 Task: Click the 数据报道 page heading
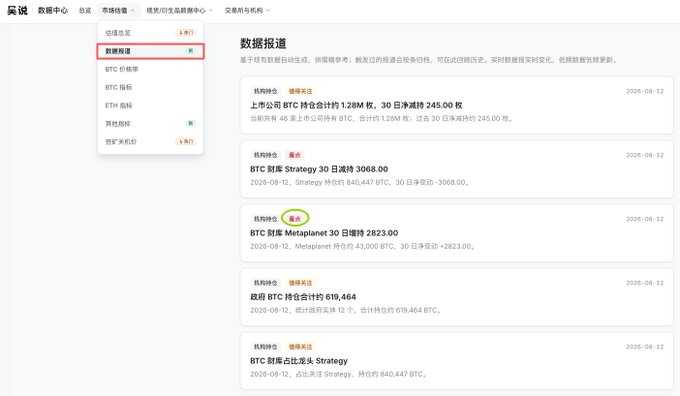pos(263,43)
